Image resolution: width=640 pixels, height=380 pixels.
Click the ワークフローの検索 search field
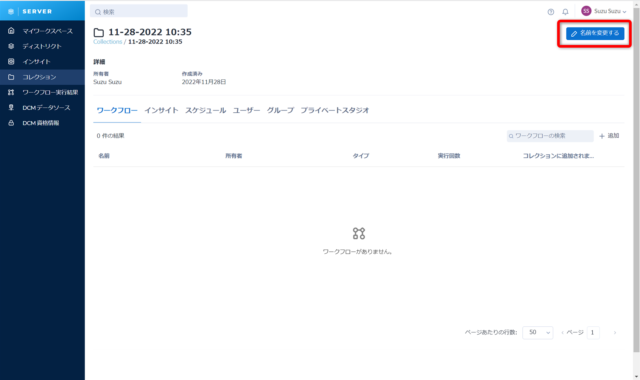550,136
